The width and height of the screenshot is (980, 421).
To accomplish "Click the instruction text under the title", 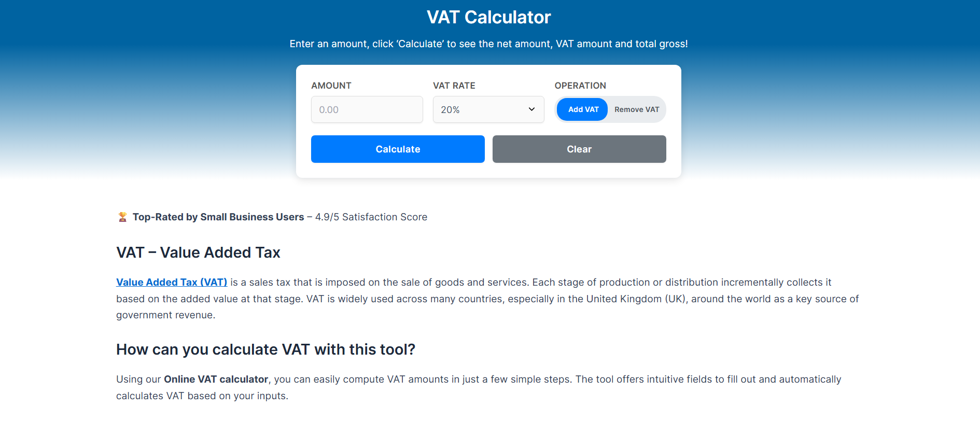I will tap(488, 44).
